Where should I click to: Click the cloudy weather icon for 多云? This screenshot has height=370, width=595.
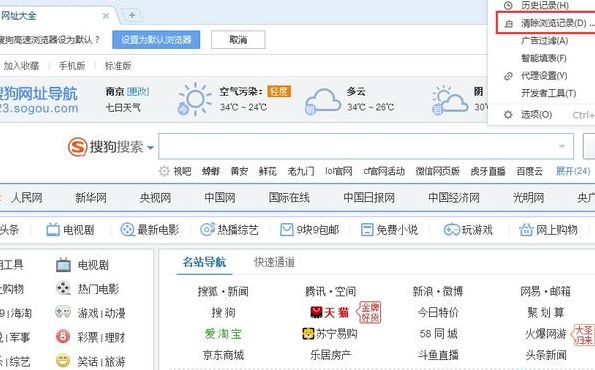pos(323,101)
